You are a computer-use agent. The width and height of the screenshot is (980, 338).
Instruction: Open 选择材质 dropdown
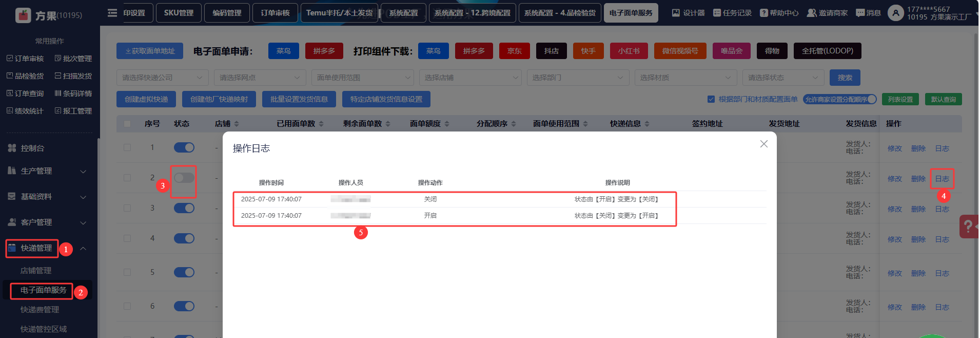(x=686, y=78)
